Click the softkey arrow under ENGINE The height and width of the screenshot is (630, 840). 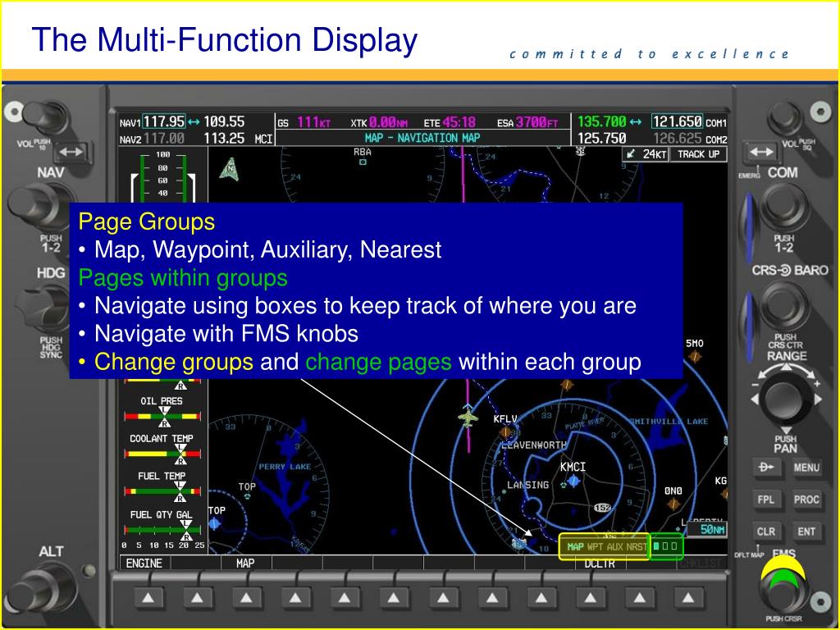click(x=148, y=597)
